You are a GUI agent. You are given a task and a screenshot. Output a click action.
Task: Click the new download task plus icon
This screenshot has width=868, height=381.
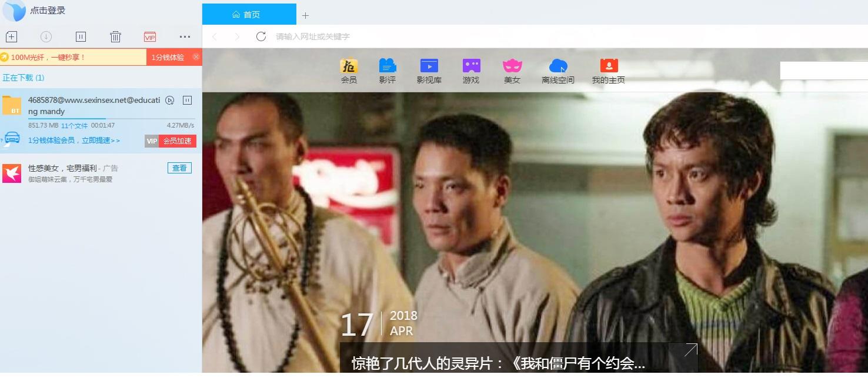click(x=11, y=36)
